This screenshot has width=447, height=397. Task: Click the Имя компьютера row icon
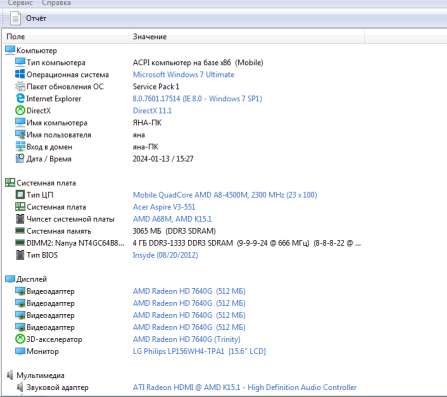pos(20,122)
